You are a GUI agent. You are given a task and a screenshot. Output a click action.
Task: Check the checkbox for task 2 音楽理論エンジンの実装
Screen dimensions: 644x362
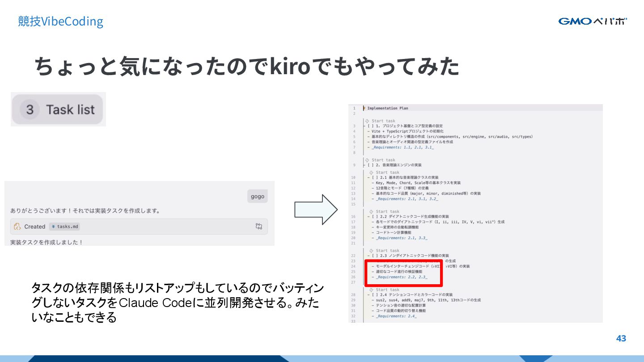(371, 165)
